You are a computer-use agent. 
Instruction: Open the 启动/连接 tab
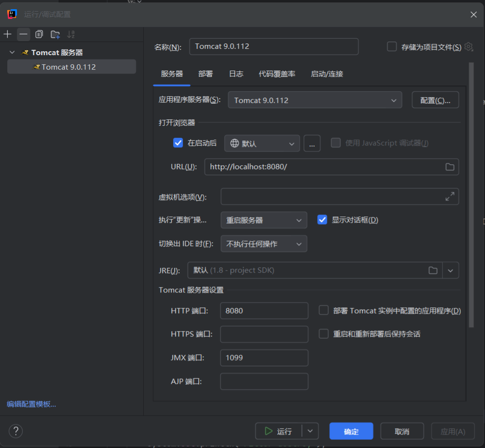(x=327, y=74)
